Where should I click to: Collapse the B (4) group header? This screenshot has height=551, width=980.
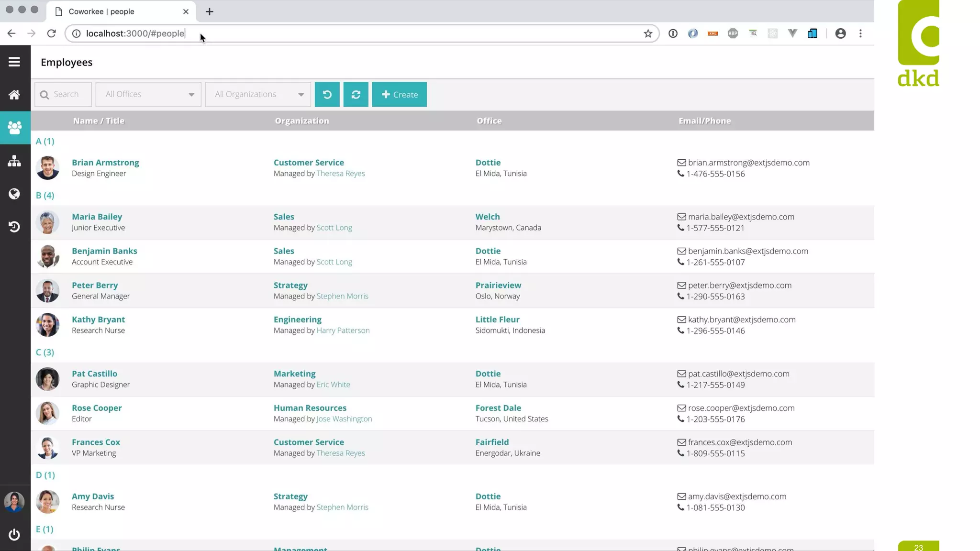coord(45,195)
